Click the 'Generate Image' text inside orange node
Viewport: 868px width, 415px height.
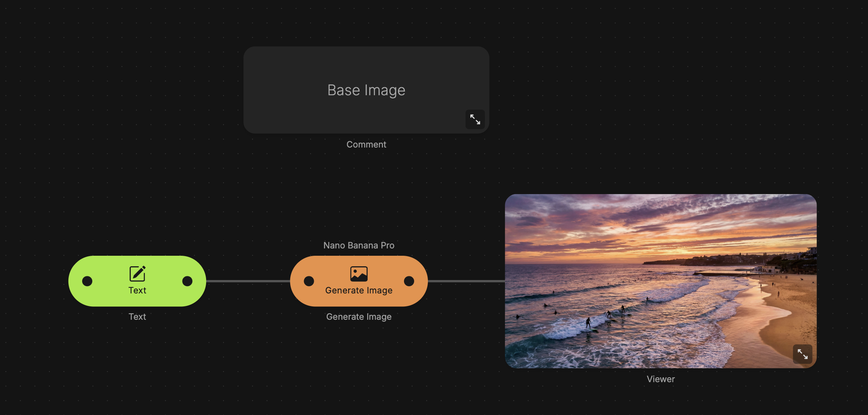(x=359, y=291)
